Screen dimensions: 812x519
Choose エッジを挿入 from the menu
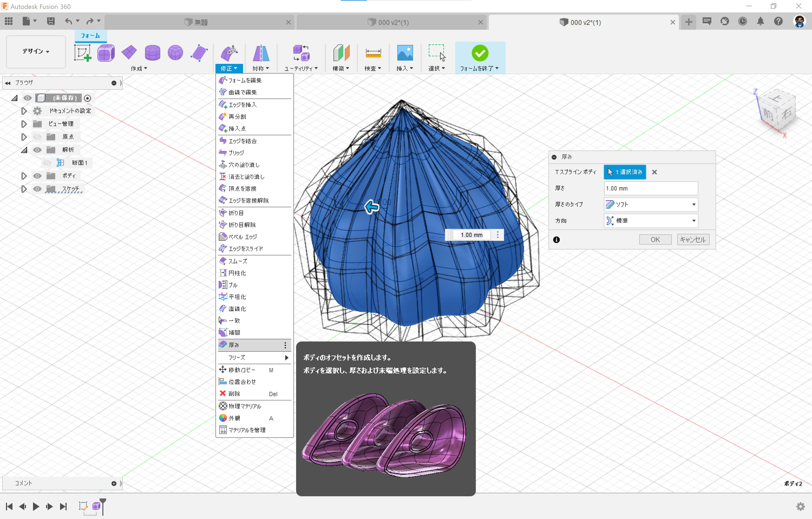(x=243, y=105)
